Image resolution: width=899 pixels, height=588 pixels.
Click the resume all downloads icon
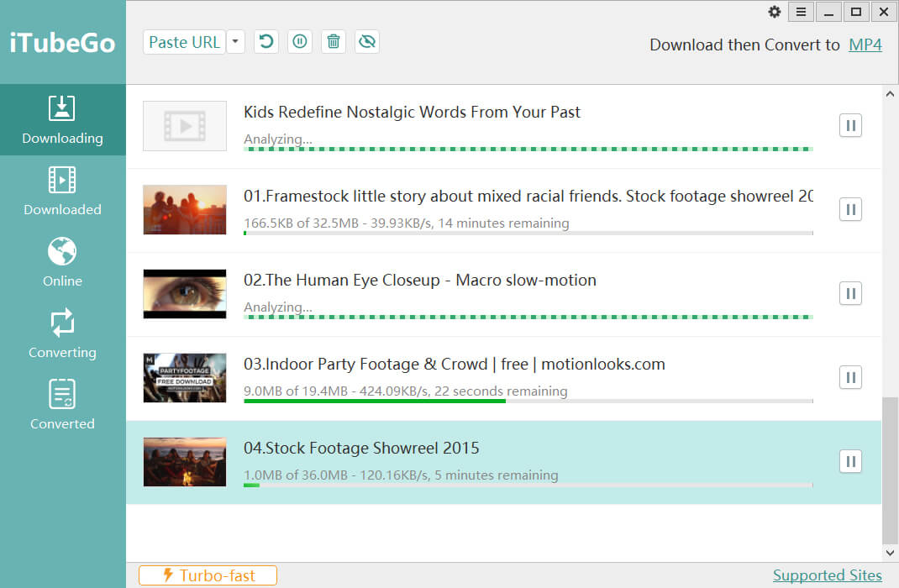tap(266, 42)
